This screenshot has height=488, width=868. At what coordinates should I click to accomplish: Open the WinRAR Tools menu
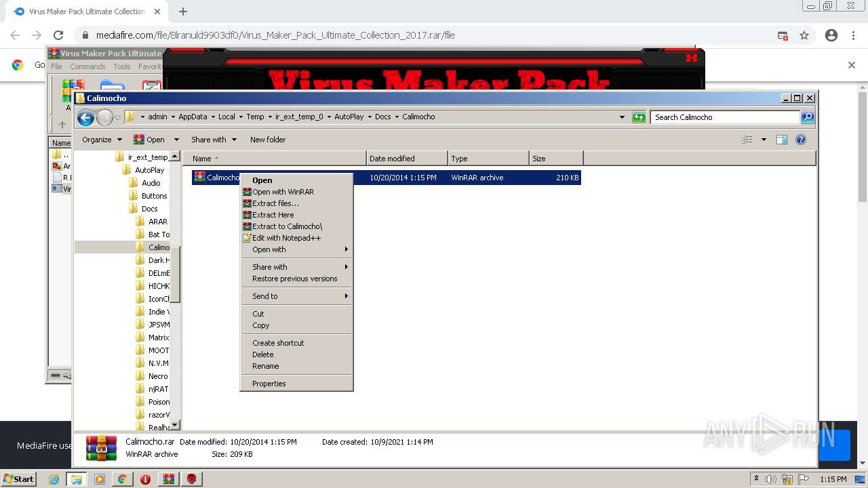pos(122,66)
